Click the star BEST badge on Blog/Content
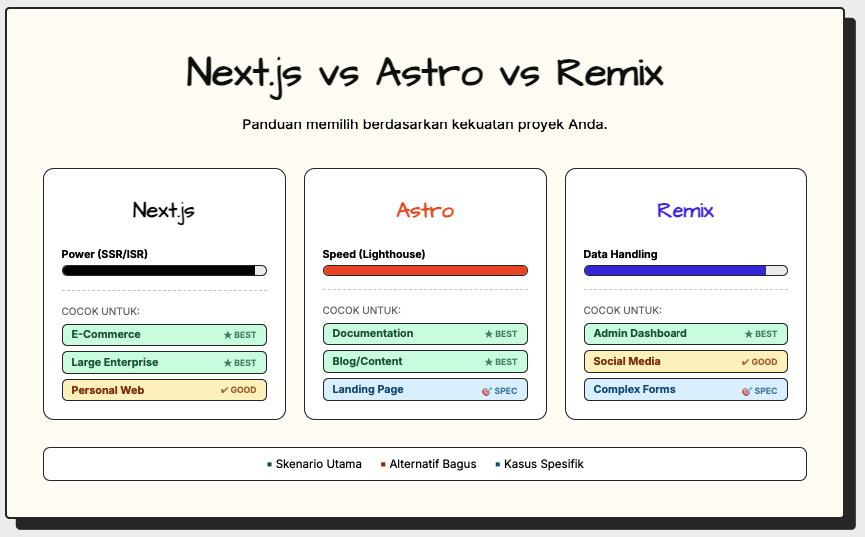This screenshot has width=865, height=537. point(501,362)
